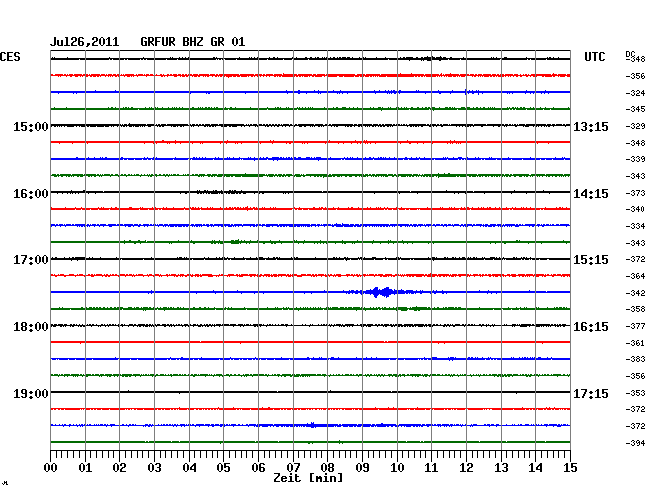
Task: Select minute tick label 07
Action: pos(293,468)
